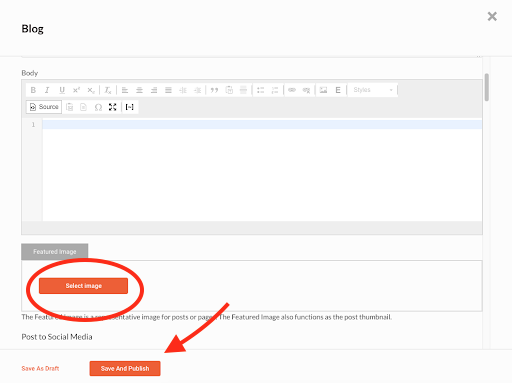The height and width of the screenshot is (383, 512).
Task: Click the Unlink icon
Action: pyautogui.click(x=306, y=90)
